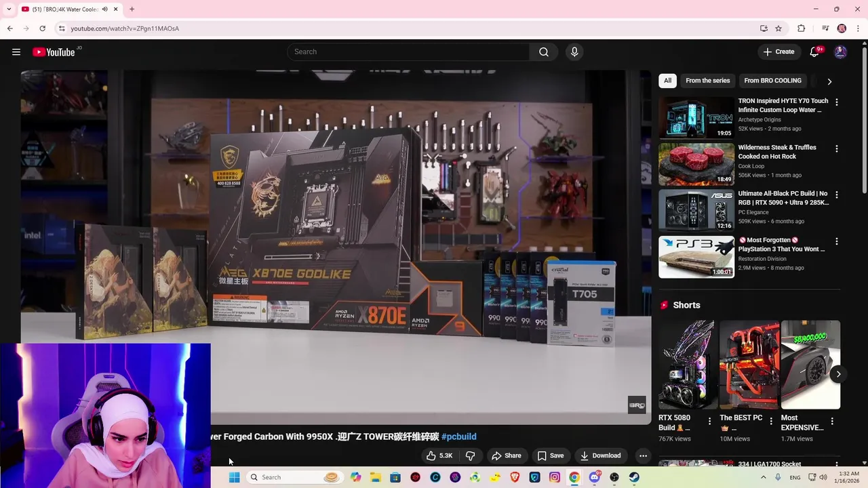Open the tab search dropdown arrow
The width and height of the screenshot is (868, 488).
[x=9, y=9]
